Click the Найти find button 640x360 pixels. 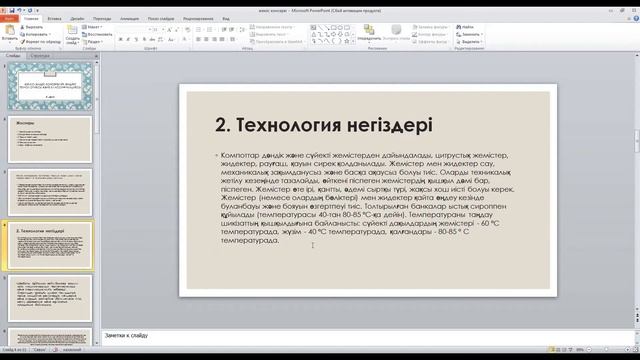465,27
